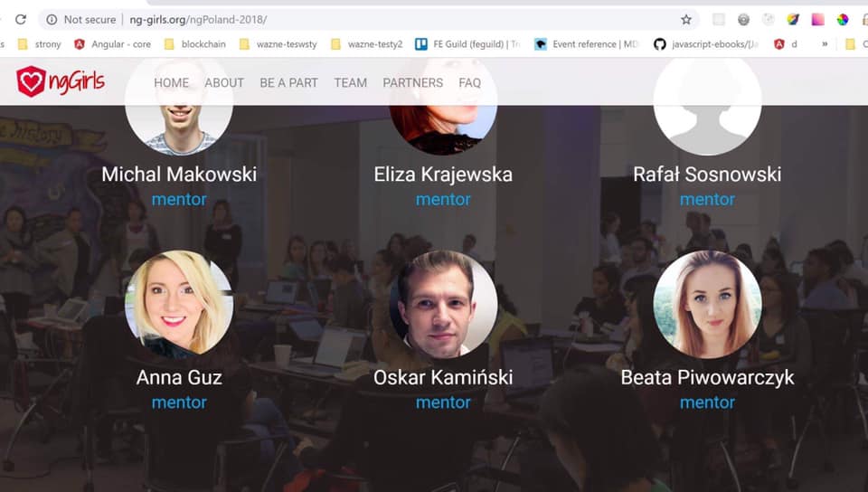Click the pink square extension icon
The image size is (868, 492).
click(817, 19)
